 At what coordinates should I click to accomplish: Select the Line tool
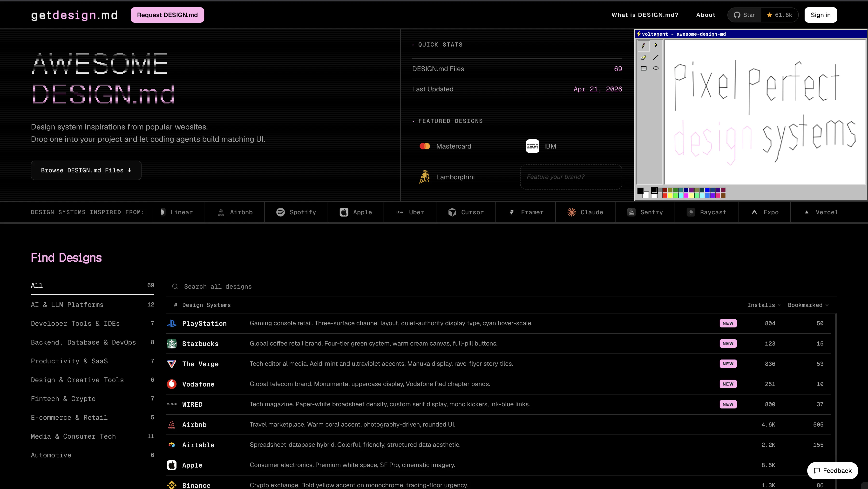656,57
